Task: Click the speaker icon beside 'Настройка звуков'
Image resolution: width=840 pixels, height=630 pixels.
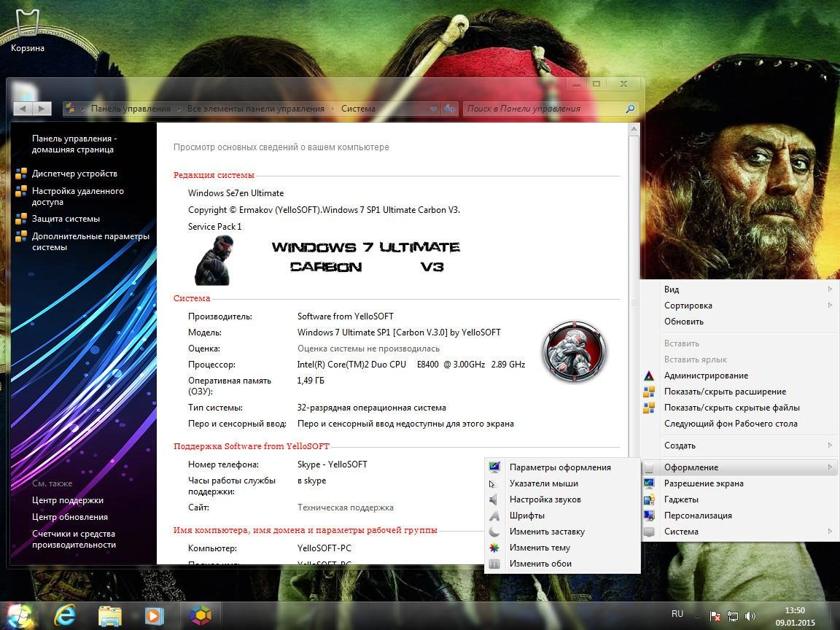Action: [x=494, y=499]
